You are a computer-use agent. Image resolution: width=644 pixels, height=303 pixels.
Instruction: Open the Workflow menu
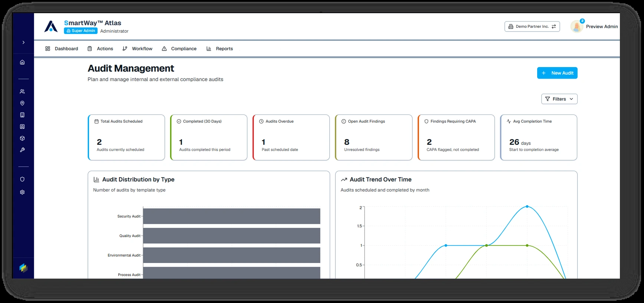coord(137,49)
